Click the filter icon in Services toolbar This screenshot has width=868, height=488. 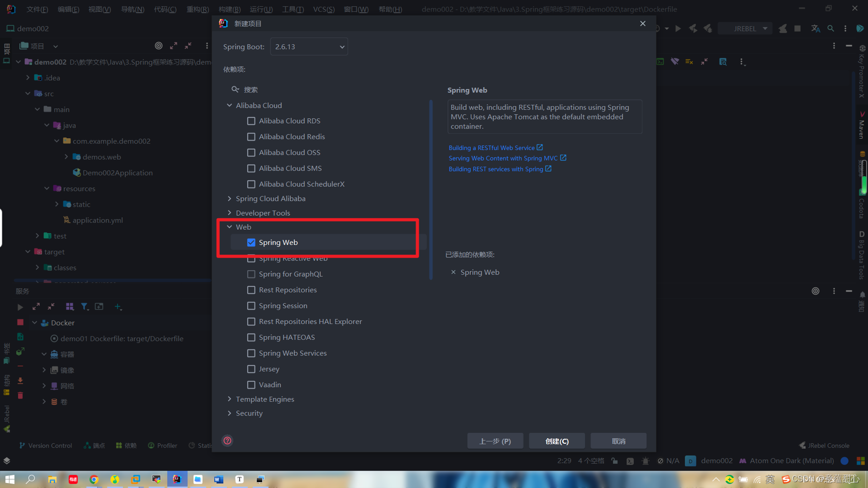(x=85, y=307)
